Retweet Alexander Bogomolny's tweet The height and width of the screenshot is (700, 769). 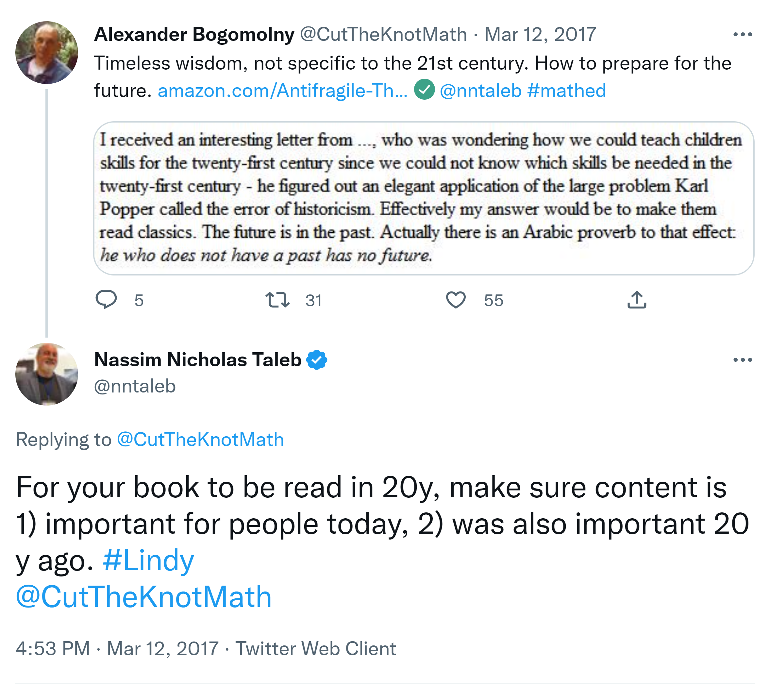coord(277,299)
